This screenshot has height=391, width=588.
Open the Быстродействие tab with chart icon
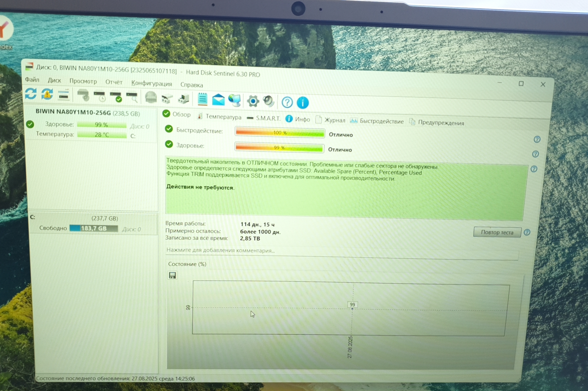[381, 121]
